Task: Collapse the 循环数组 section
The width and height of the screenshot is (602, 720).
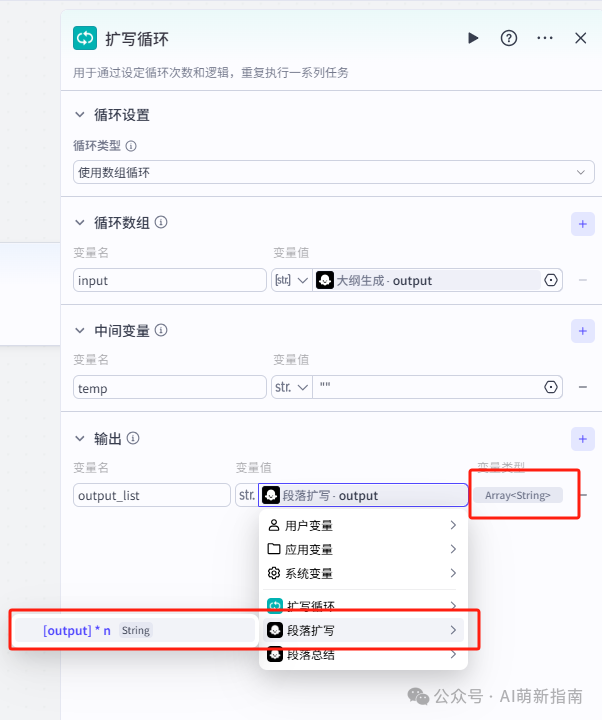Action: 80,223
